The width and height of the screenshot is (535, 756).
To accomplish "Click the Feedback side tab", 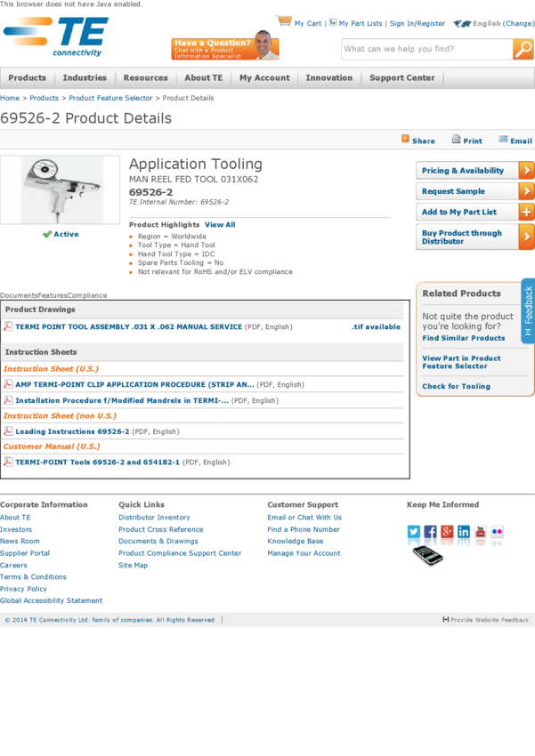I will (528, 311).
